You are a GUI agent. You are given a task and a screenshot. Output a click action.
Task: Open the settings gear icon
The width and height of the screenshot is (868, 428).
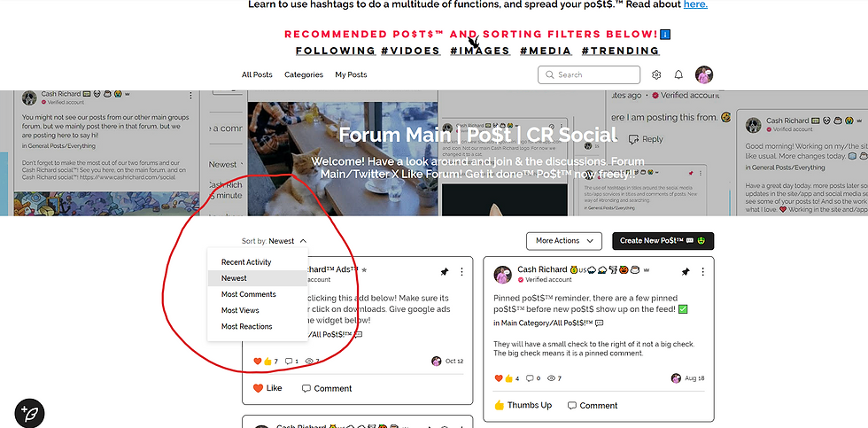point(656,74)
